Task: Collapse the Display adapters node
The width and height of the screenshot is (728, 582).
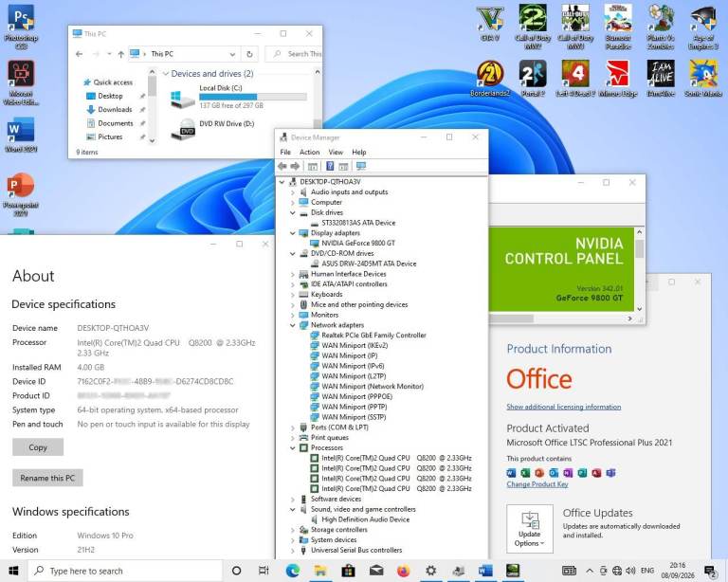Action: (293, 233)
